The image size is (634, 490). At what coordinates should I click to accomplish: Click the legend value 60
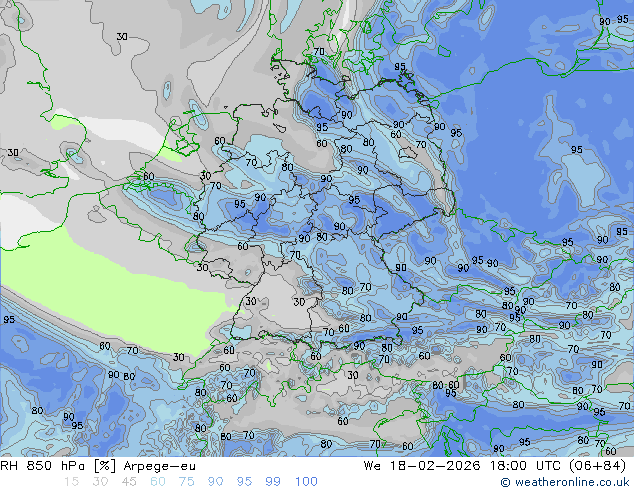158,482
